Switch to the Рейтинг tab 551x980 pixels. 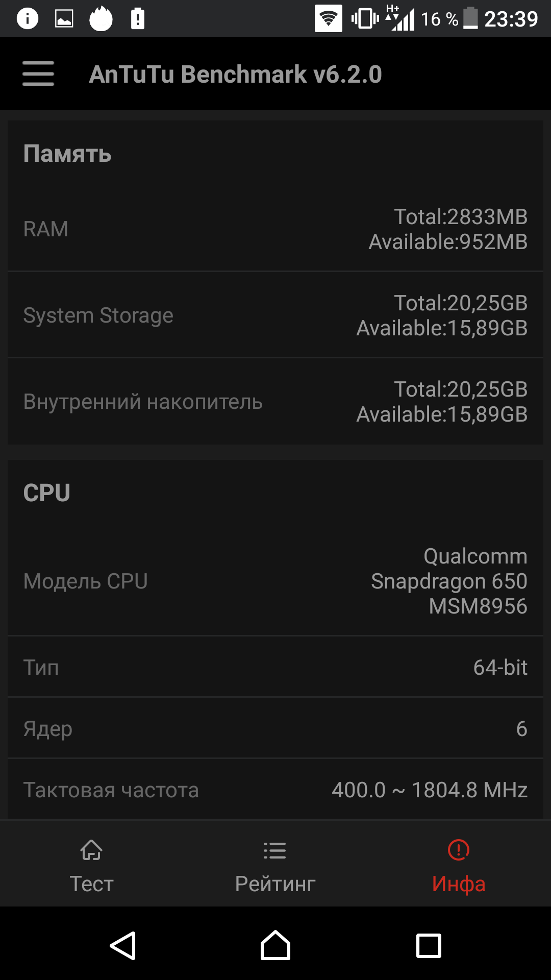point(275,864)
